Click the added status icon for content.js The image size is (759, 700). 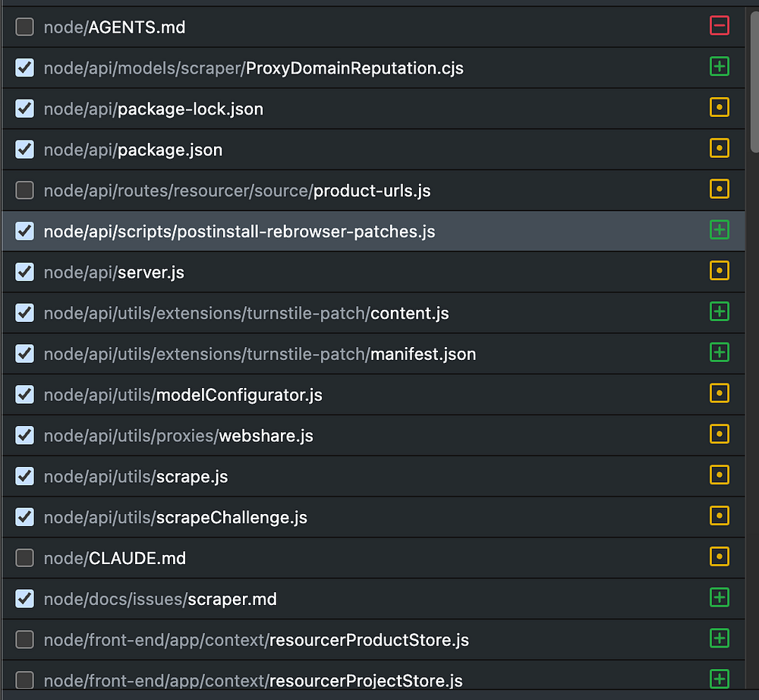[x=719, y=312]
